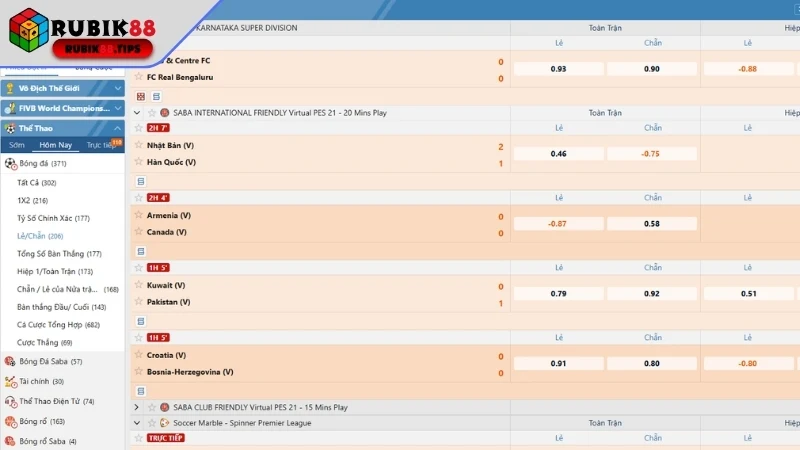Star the SABA INTERNATIONAL FRIENDLY league
Viewport: 800px width, 450px height.
coord(151,113)
